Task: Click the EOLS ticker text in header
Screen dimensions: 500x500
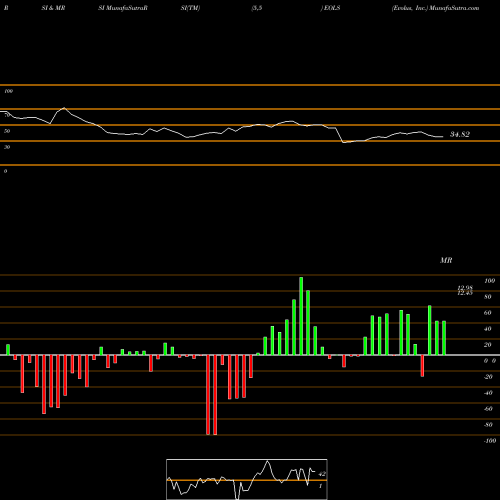Action: 331,8
